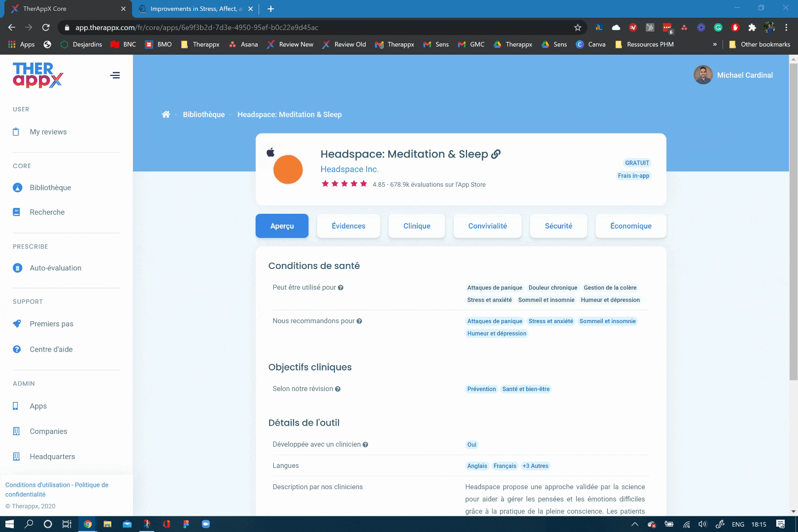The width and height of the screenshot is (798, 532).
Task: Switch to the Sécurité tab
Action: [x=559, y=226]
